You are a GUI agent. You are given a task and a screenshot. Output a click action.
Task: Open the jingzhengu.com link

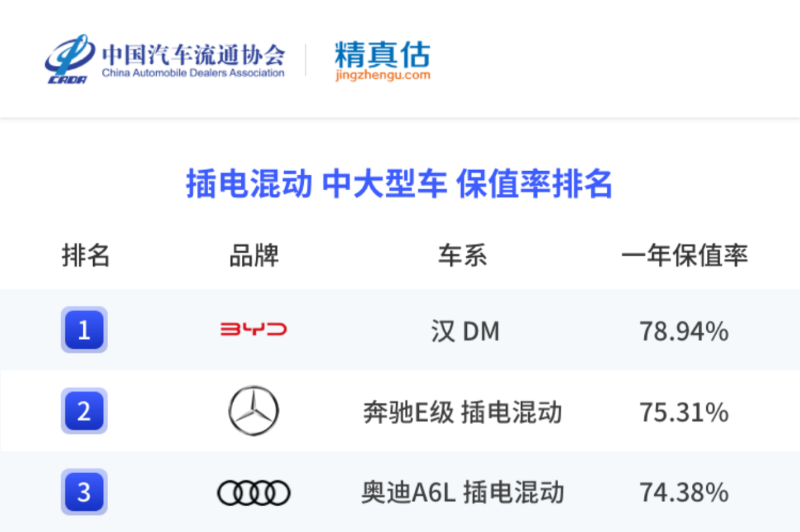(382, 75)
